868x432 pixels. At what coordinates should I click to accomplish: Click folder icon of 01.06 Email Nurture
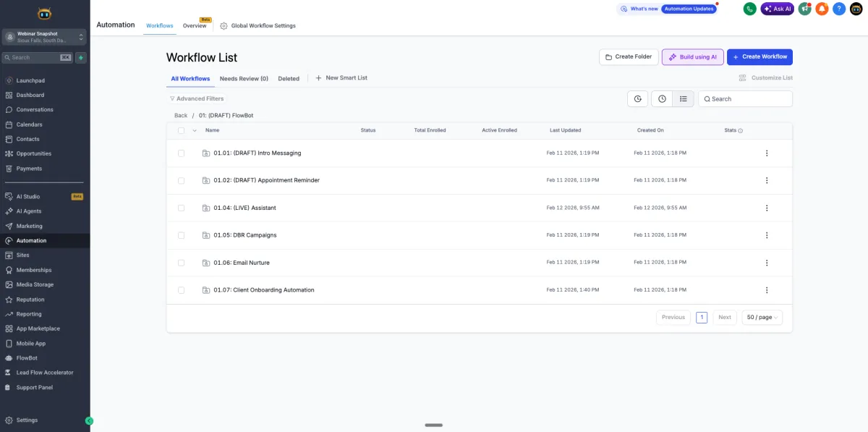[206, 263]
